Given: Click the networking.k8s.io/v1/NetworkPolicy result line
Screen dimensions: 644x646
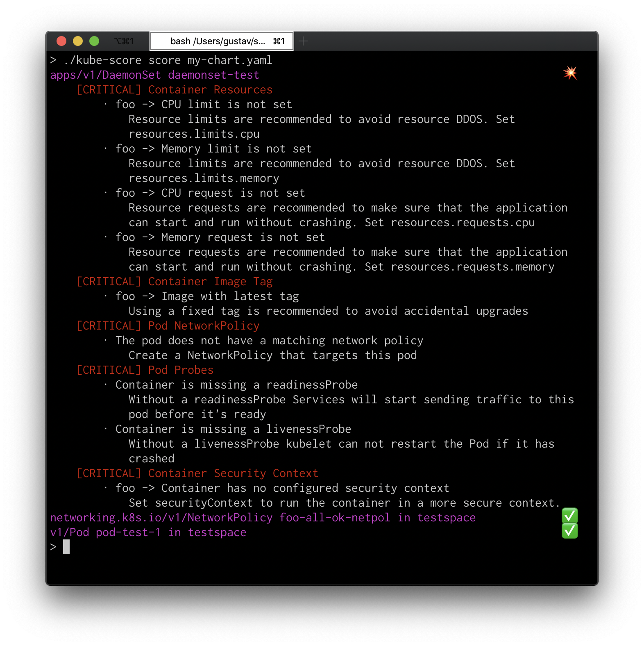Looking at the screenshot, I should click(x=262, y=518).
